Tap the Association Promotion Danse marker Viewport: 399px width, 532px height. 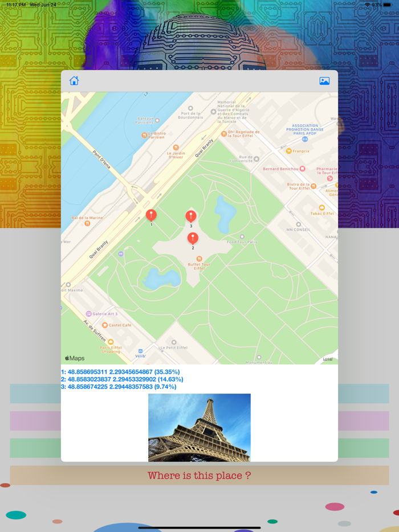coord(304,139)
